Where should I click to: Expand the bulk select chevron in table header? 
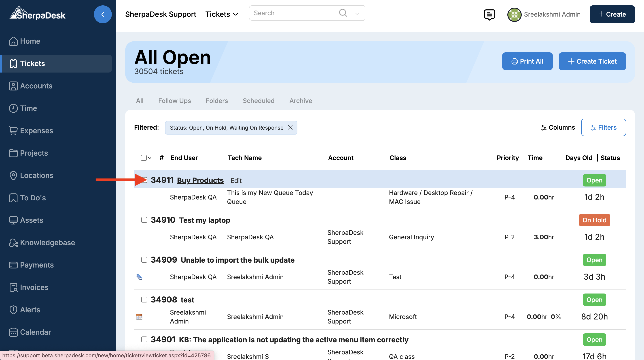click(150, 158)
